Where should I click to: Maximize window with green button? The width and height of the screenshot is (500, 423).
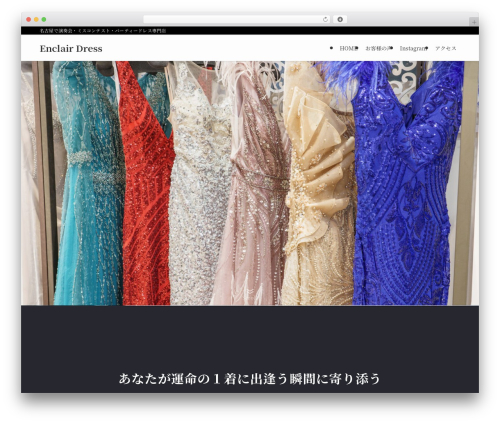(x=44, y=20)
